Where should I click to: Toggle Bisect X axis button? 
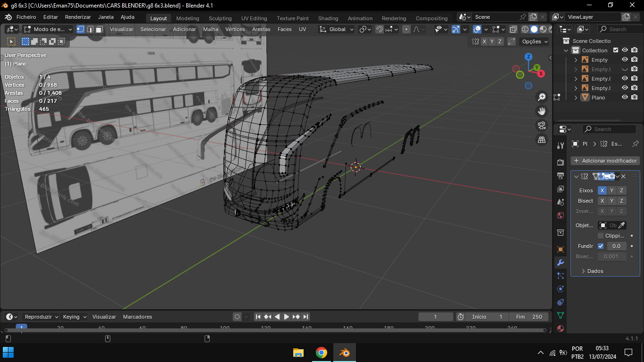[602, 201]
